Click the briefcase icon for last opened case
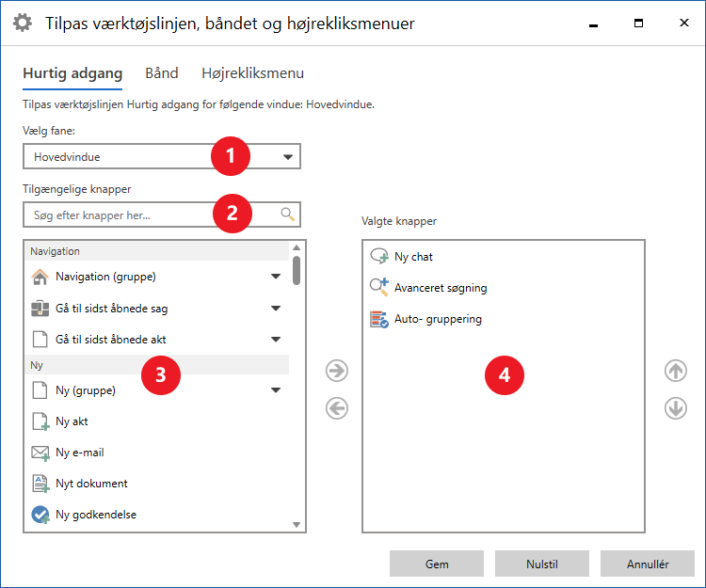This screenshot has width=706, height=588. 40,309
